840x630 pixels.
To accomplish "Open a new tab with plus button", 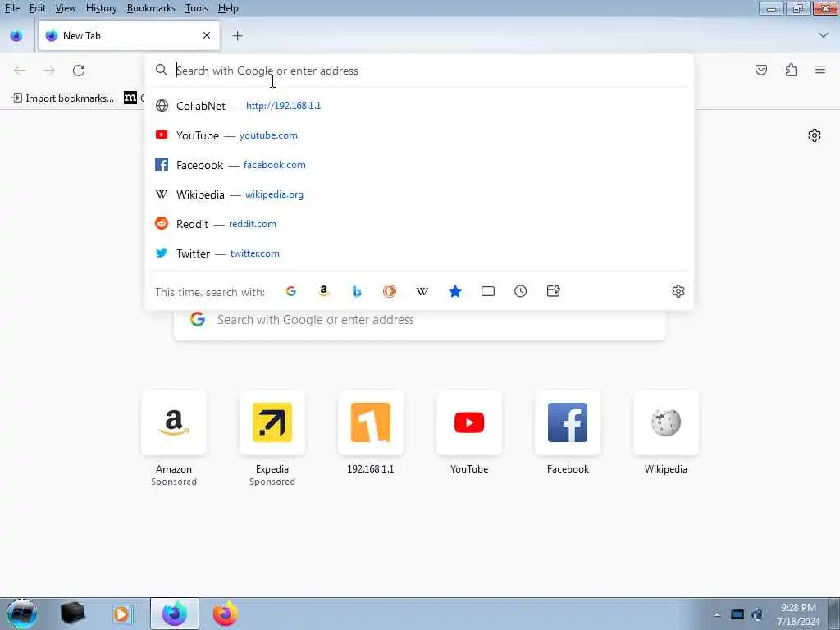I will pos(237,36).
